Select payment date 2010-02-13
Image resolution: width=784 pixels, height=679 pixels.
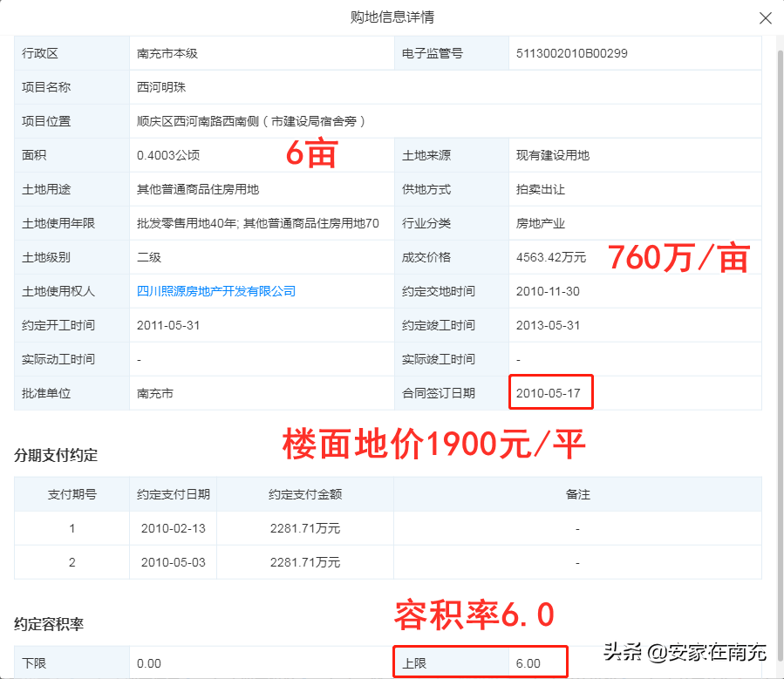(x=173, y=528)
